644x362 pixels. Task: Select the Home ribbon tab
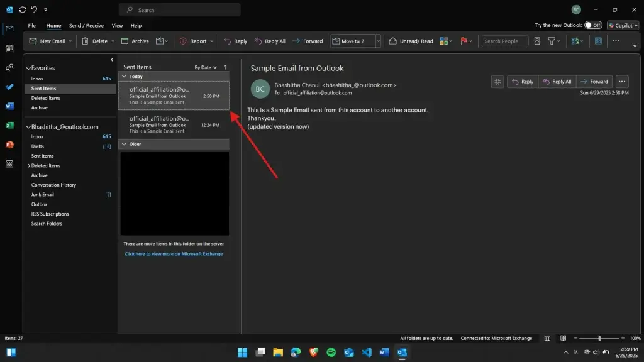53,25
